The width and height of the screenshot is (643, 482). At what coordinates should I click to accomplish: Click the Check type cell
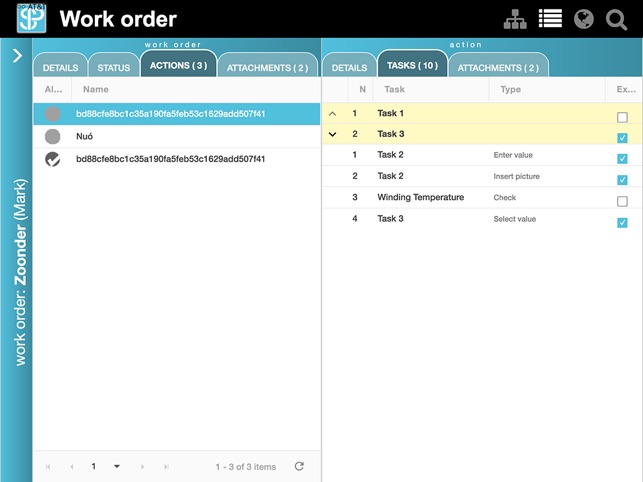(x=505, y=198)
